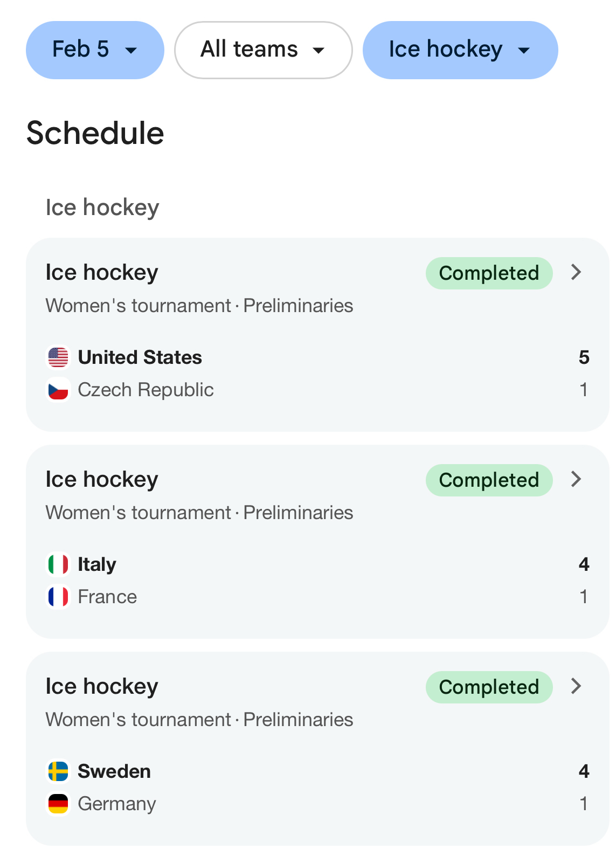616x863 pixels.
Task: Open USA vs Czech Republic match chevron
Action: click(576, 272)
